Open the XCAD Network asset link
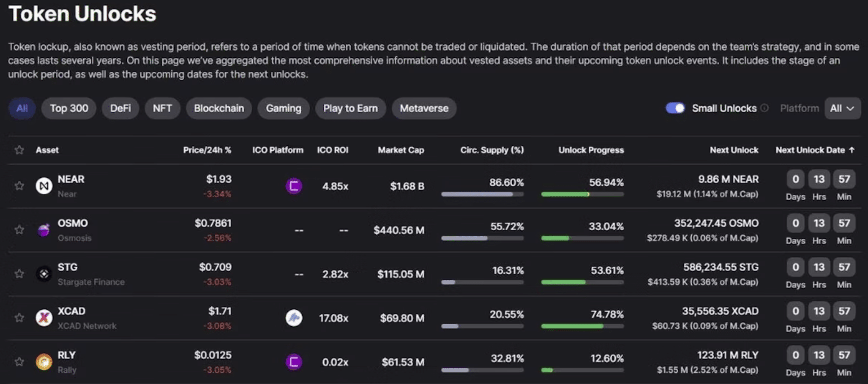868x384 pixels. click(87, 326)
